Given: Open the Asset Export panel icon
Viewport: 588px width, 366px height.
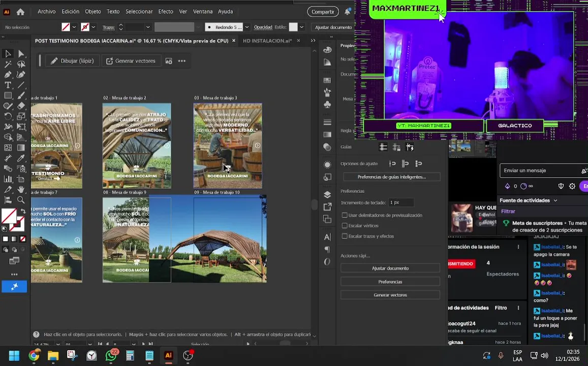Looking at the screenshot, I should (327, 206).
